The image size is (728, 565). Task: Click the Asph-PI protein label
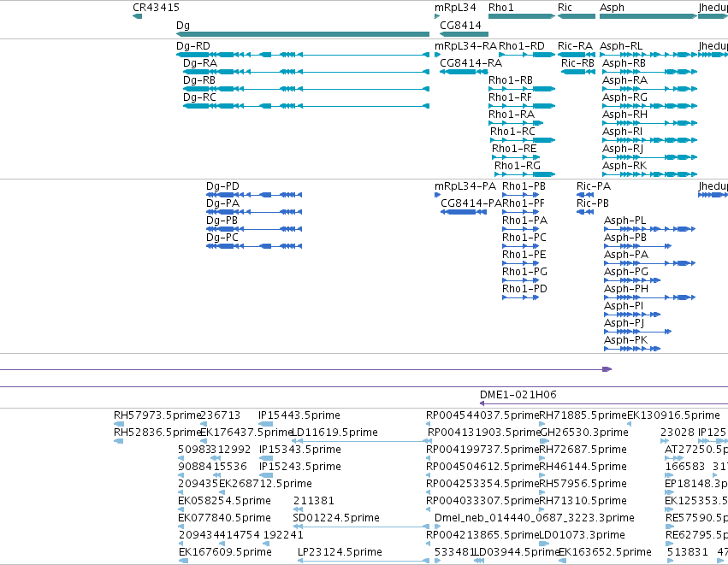pyautogui.click(x=624, y=307)
